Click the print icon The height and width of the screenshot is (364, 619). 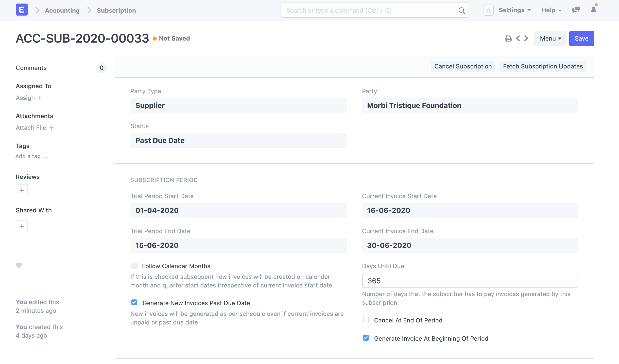(508, 38)
